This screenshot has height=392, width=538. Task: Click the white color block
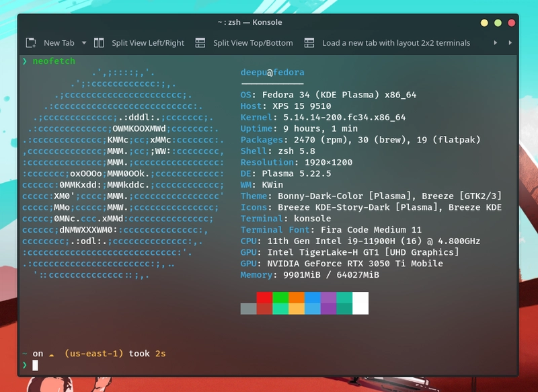point(360,303)
